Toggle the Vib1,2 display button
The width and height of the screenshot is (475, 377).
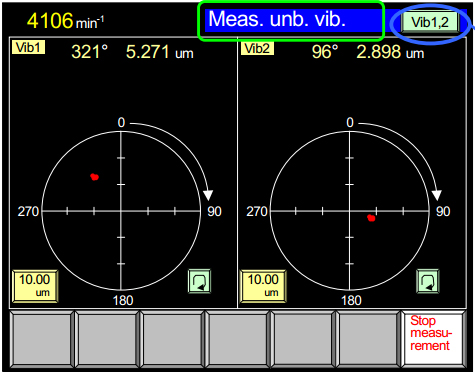pyautogui.click(x=430, y=22)
